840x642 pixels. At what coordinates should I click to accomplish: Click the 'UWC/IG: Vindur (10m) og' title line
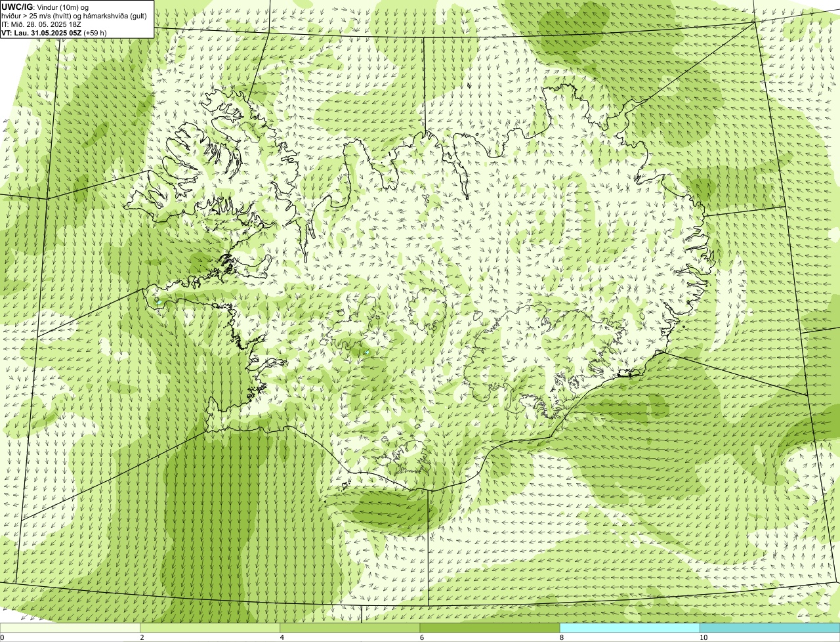45,7
